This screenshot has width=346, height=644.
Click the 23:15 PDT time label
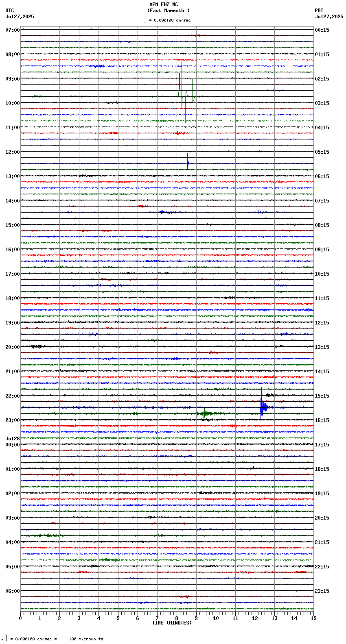pyautogui.click(x=322, y=591)
